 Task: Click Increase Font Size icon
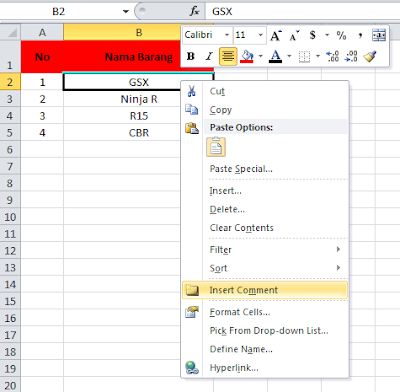276,35
